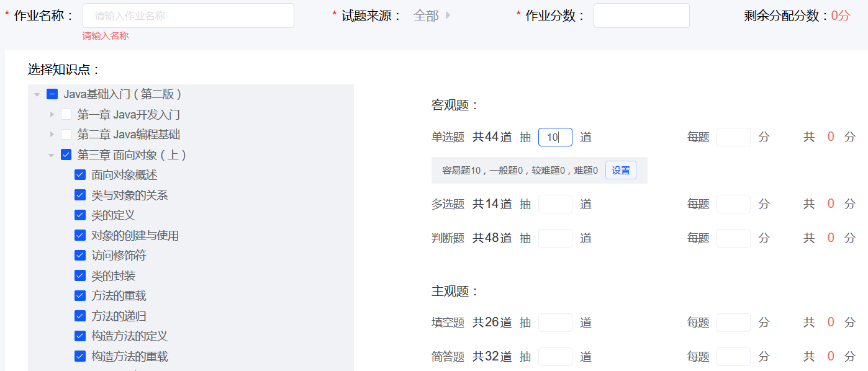
Task: Click the 单选题 question count field
Action: tap(555, 137)
